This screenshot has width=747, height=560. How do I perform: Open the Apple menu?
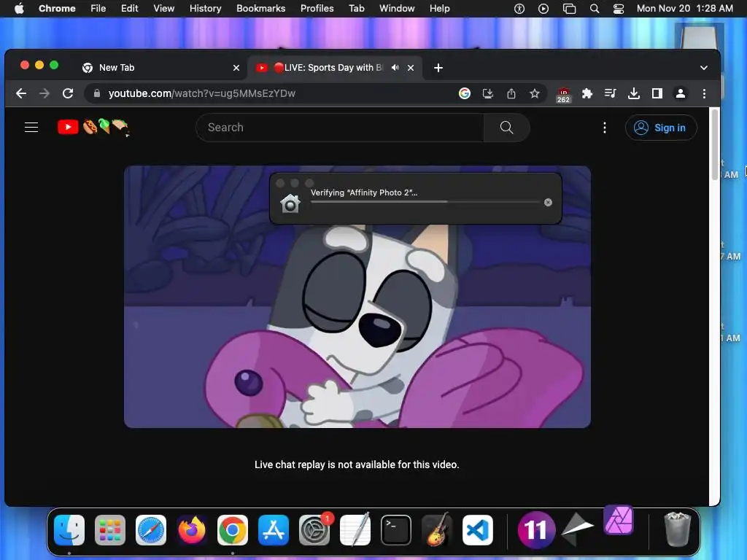[19, 8]
